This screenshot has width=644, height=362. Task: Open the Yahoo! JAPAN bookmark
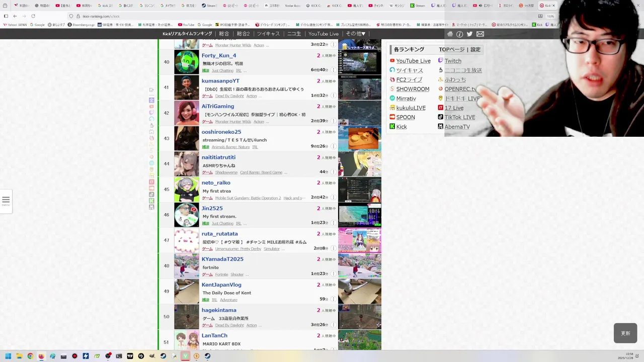(x=16, y=25)
